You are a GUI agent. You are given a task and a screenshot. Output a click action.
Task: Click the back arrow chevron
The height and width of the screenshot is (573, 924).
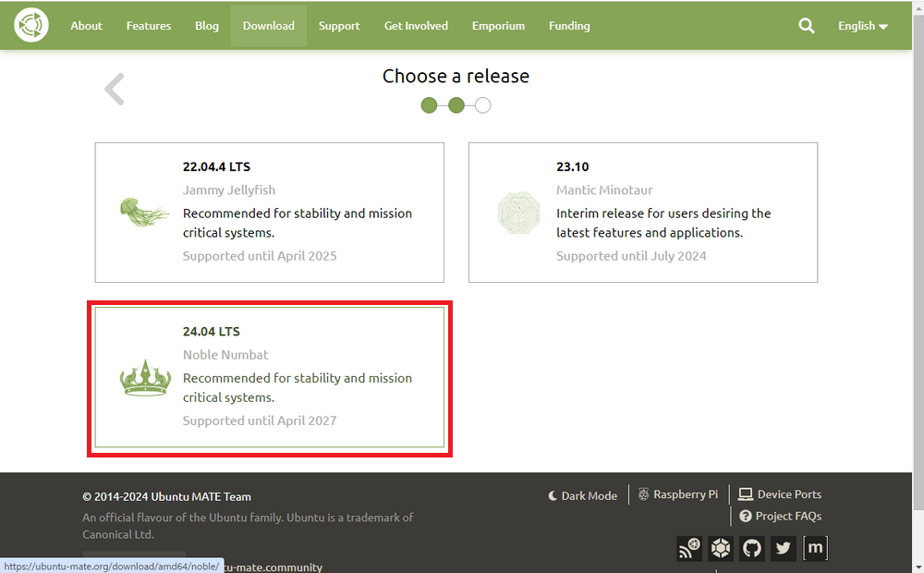click(113, 88)
